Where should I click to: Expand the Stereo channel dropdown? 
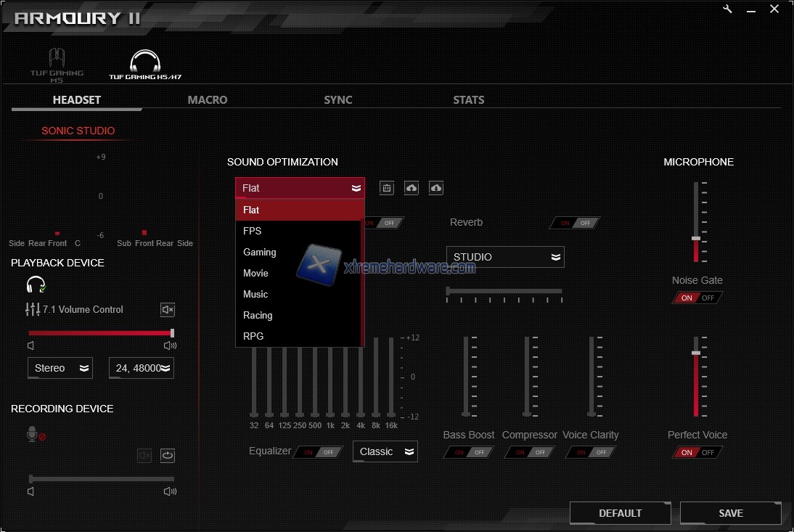60,368
